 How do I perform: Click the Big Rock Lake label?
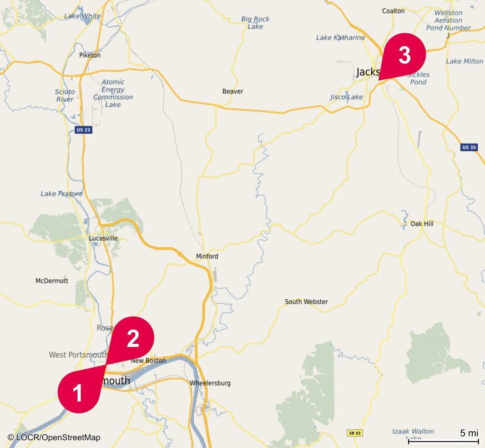255,23
